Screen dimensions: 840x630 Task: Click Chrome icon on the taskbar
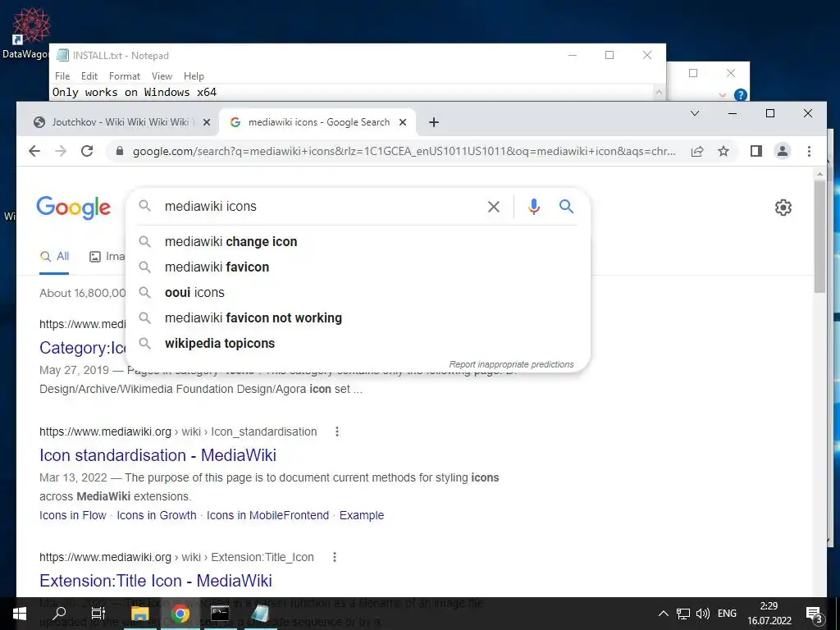coord(180,614)
